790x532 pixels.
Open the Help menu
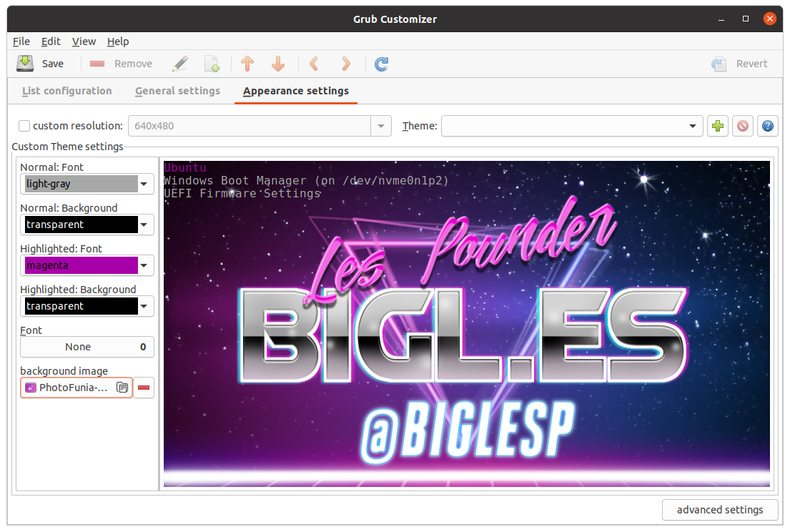point(118,41)
